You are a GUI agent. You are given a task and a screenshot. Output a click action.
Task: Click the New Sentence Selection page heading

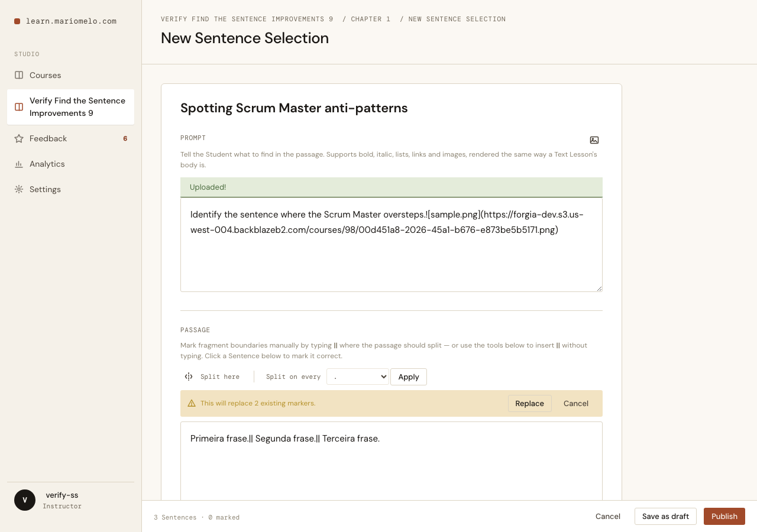[245, 38]
